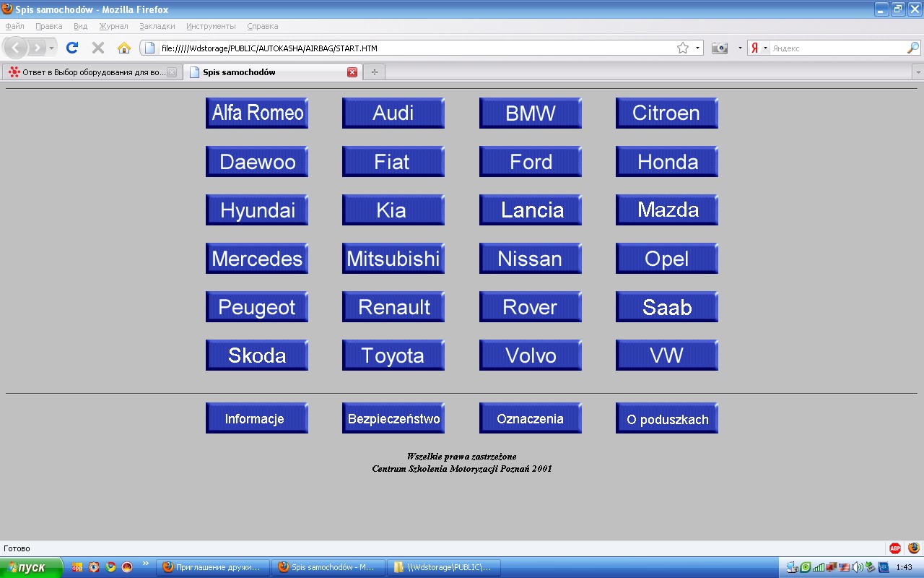The width and height of the screenshot is (924, 578).
Task: Click the eye icon in quick launch
Action: point(94,567)
